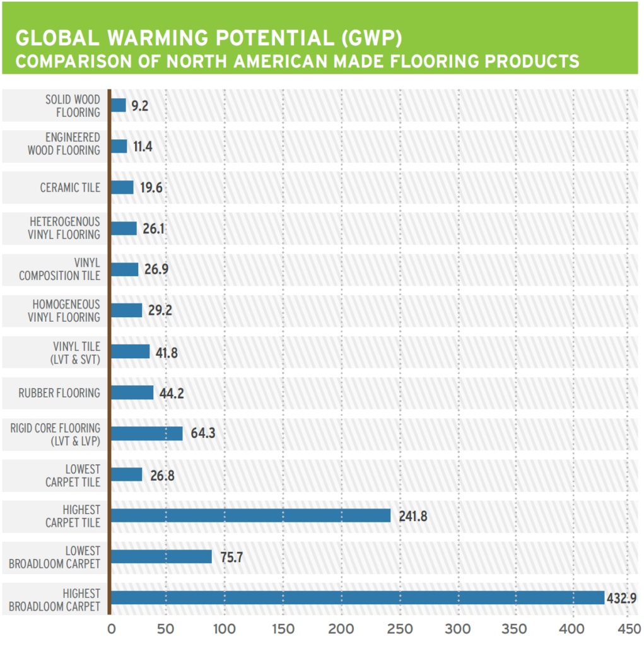Click the x-axis tick label 200

[341, 629]
